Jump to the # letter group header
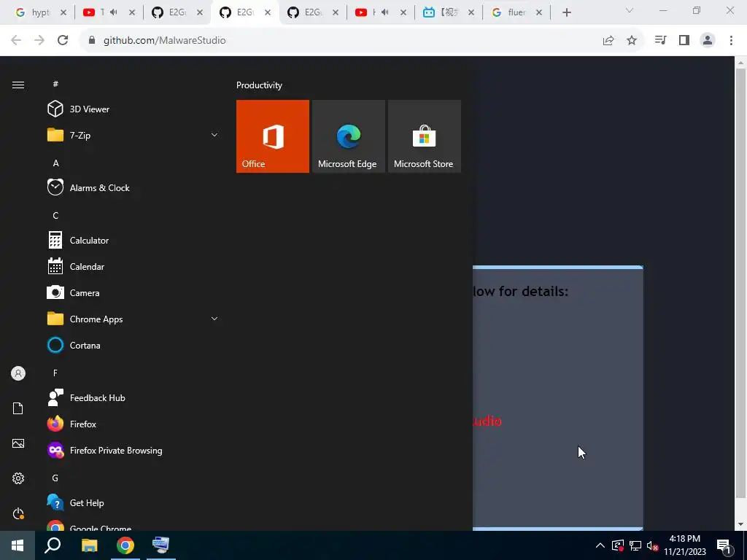The height and width of the screenshot is (560, 747). (55, 84)
